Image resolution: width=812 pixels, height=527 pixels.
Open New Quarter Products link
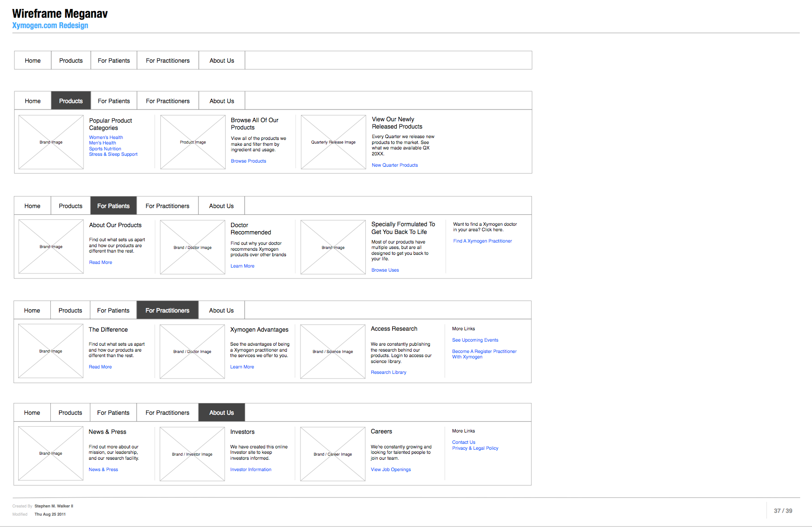click(394, 165)
